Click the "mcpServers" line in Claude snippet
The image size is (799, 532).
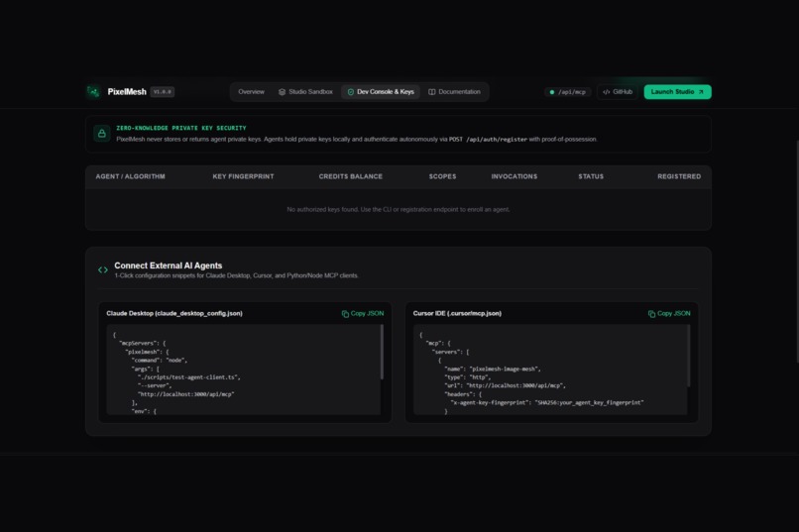coord(142,343)
